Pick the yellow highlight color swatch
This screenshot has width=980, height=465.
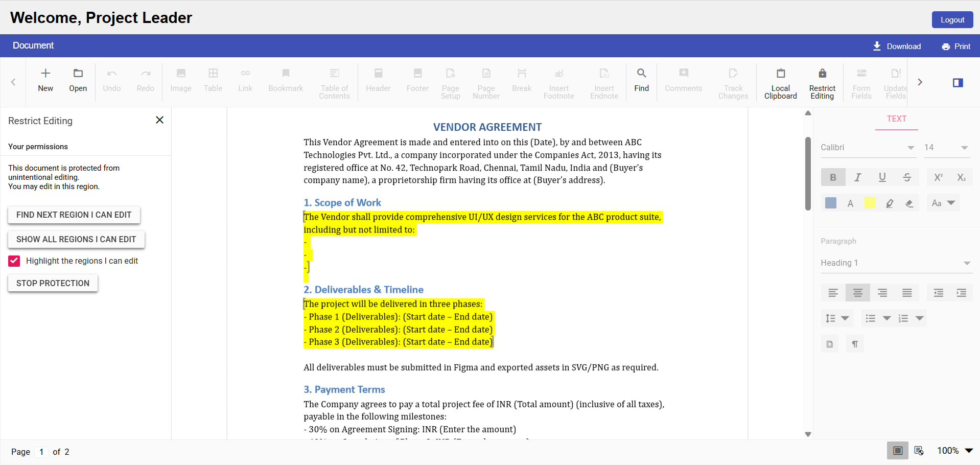tap(870, 203)
